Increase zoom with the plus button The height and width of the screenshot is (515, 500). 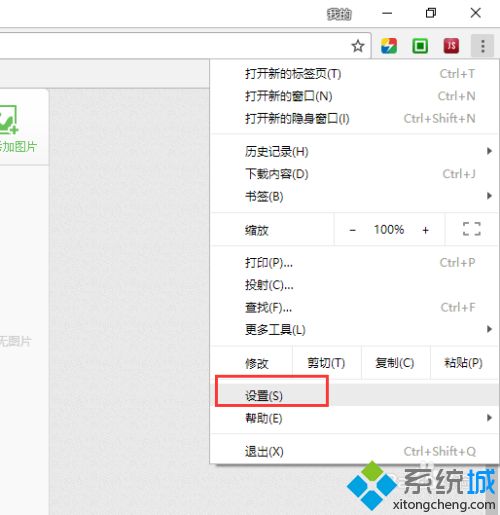pyautogui.click(x=425, y=230)
